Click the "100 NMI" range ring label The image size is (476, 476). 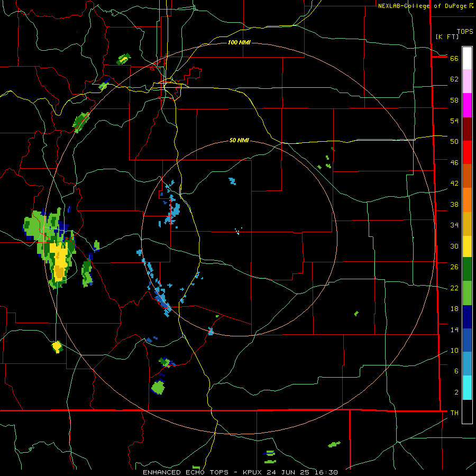click(x=239, y=42)
